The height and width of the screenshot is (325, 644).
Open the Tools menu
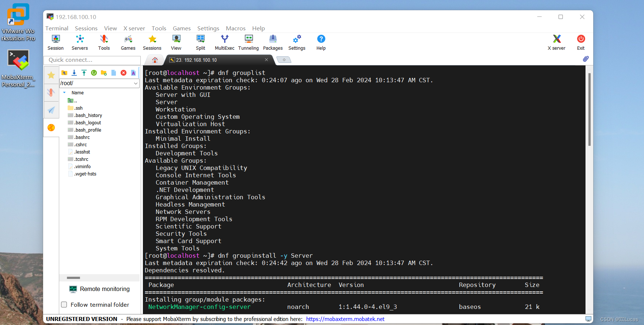159,28
